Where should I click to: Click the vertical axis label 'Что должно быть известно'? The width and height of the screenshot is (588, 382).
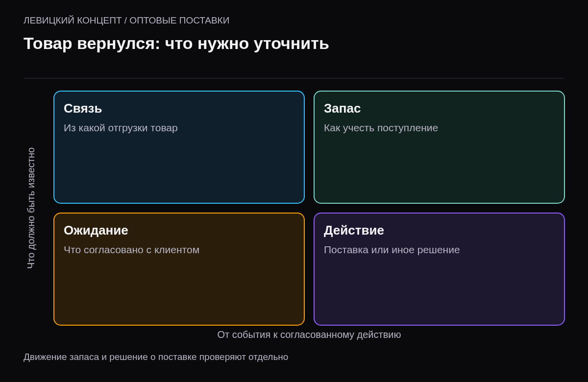click(31, 208)
